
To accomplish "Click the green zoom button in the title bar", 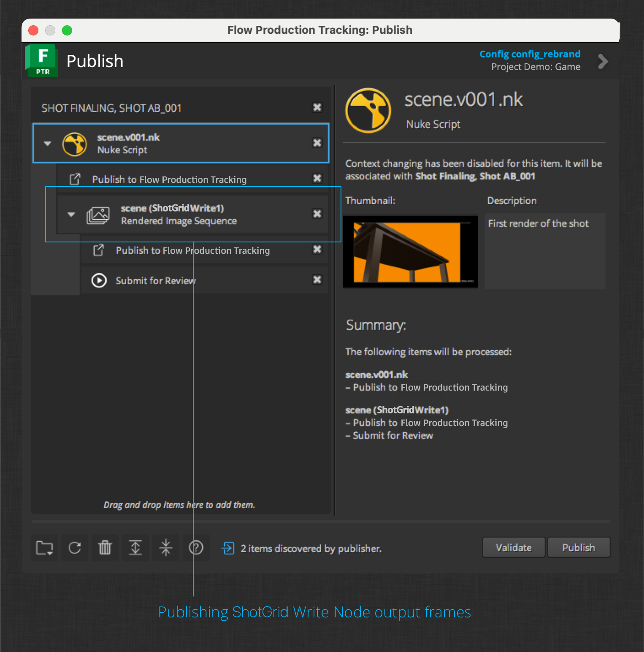I will click(x=67, y=30).
